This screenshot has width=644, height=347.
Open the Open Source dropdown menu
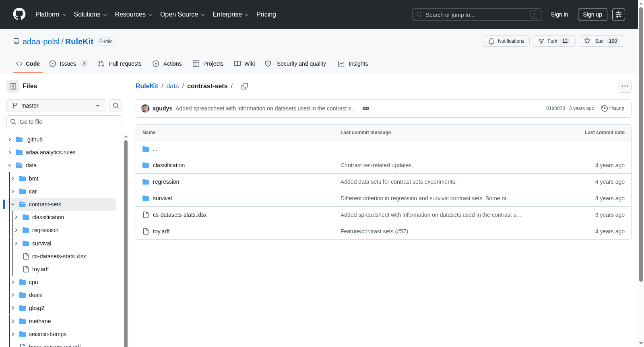pyautogui.click(x=183, y=15)
